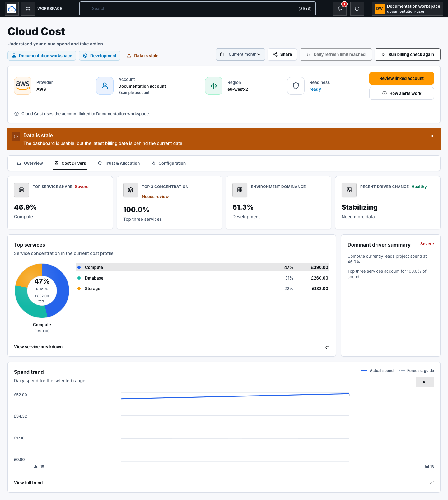This screenshot has width=448, height=500.
Task: Click Run billing check again
Action: 408,54
